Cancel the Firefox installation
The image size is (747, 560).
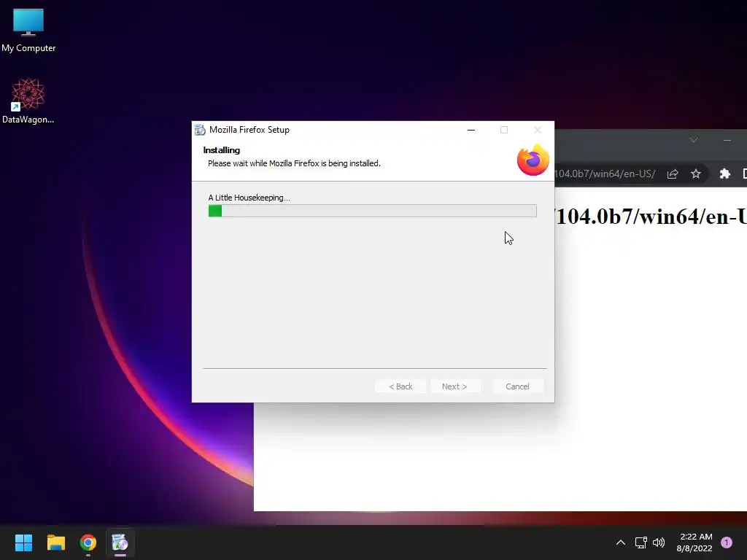[517, 386]
